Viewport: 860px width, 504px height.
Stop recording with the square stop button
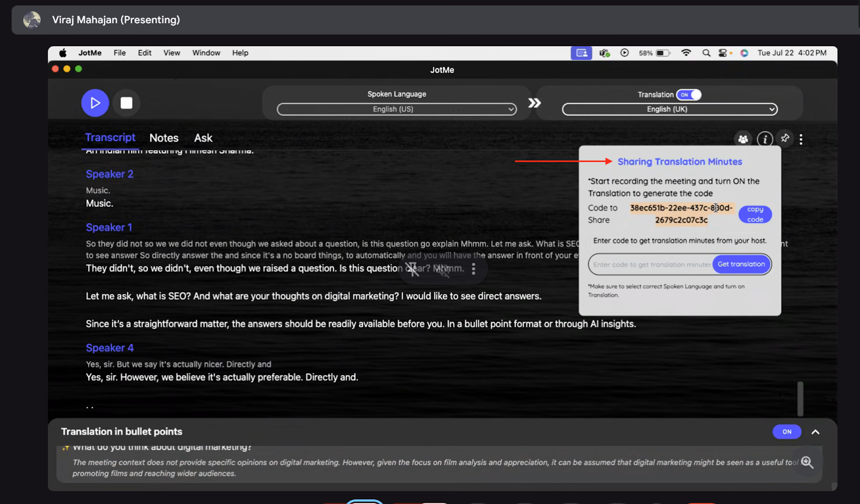[126, 103]
